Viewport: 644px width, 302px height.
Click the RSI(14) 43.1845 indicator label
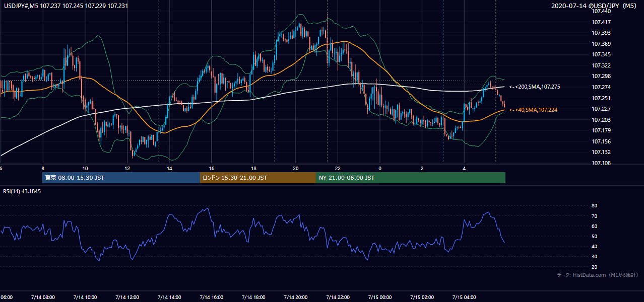click(x=22, y=191)
